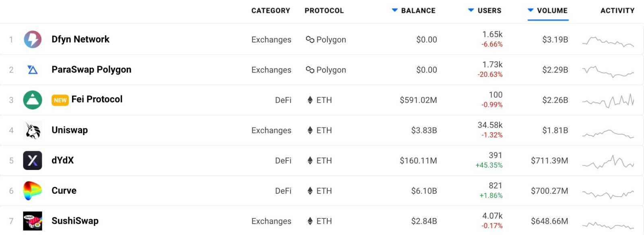The width and height of the screenshot is (644, 235).
Task: Click the Uniswap unicorn logo
Action: [33, 130]
